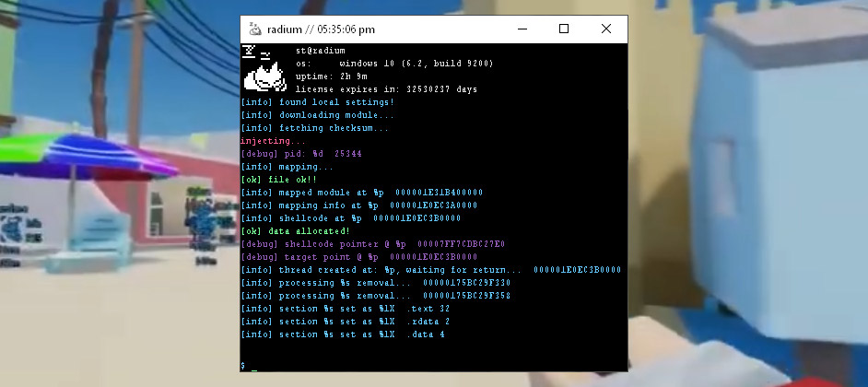Screen dimensions: 868x387
Task: Click the '[debug] shellcode pointer @ %p' line
Action: (x=372, y=244)
